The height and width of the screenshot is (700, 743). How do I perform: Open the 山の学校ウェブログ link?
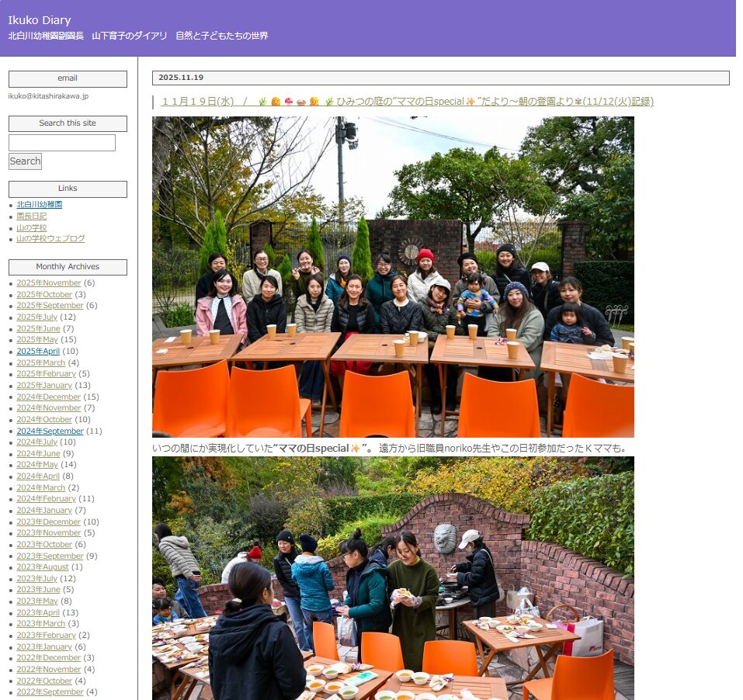click(x=50, y=239)
